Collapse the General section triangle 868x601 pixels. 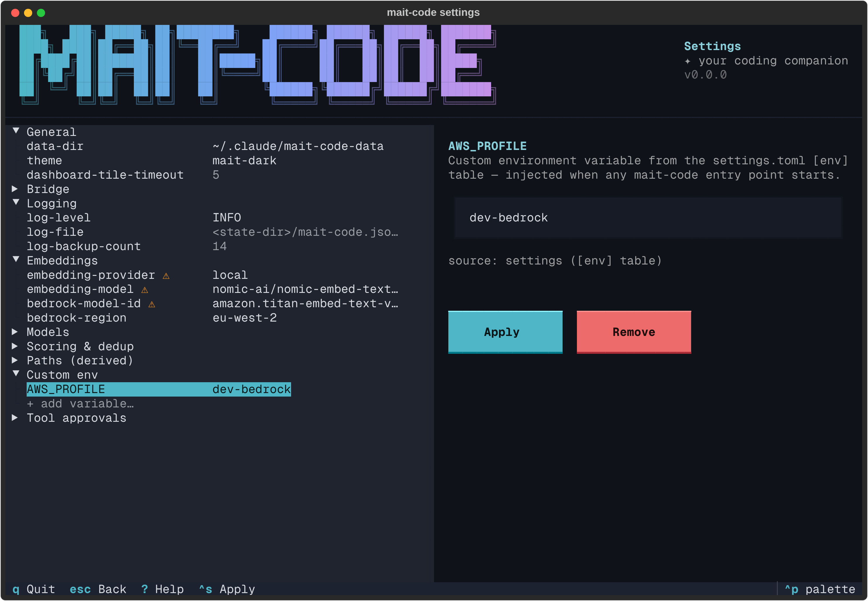click(16, 131)
